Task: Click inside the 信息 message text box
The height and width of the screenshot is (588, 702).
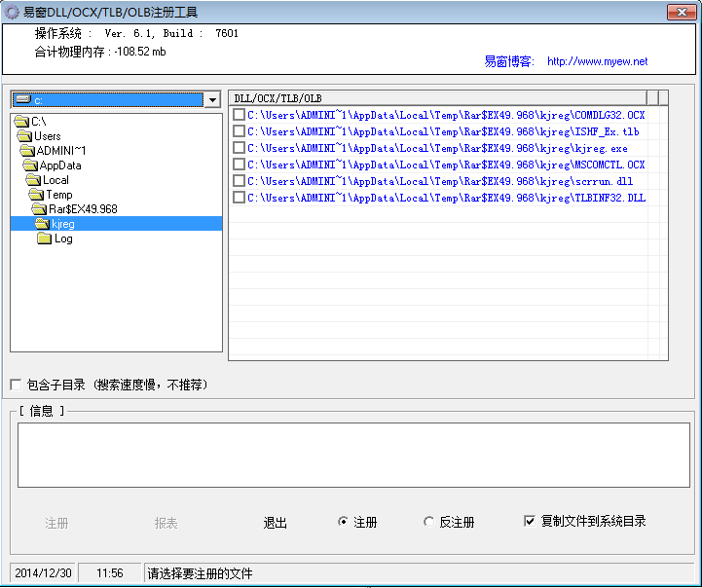Action: [353, 455]
